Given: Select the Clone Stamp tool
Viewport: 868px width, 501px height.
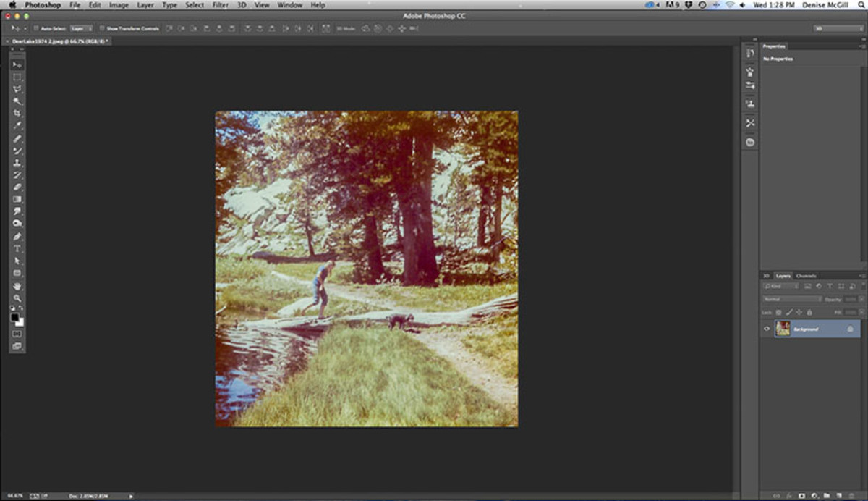Looking at the screenshot, I should coord(16,162).
